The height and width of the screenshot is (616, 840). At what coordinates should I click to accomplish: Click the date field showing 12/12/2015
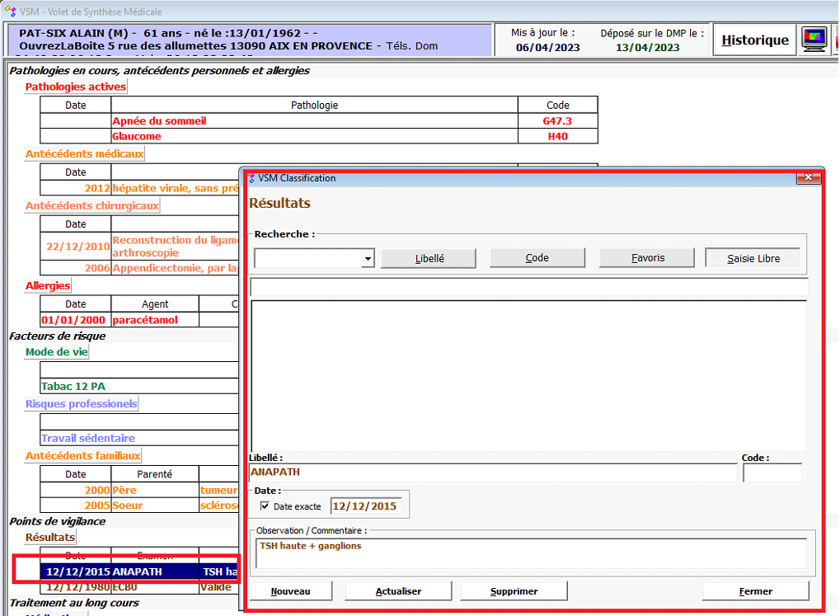click(365, 506)
